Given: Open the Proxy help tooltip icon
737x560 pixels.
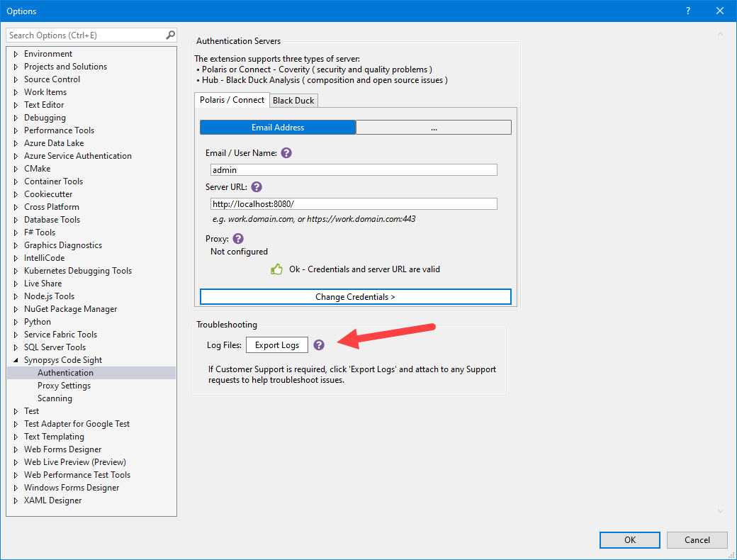Looking at the screenshot, I should click(x=238, y=238).
